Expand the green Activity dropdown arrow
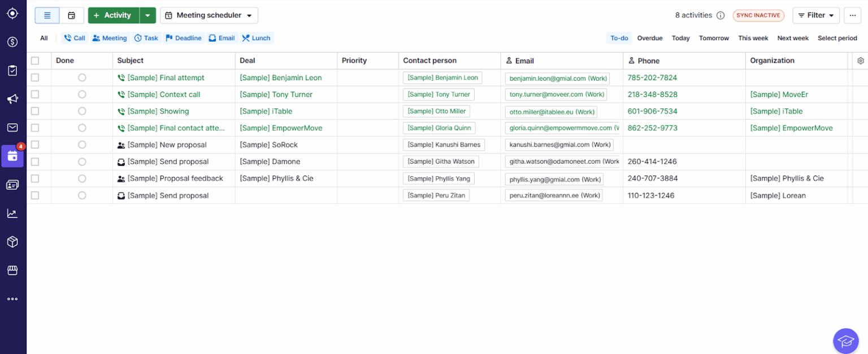 147,15
